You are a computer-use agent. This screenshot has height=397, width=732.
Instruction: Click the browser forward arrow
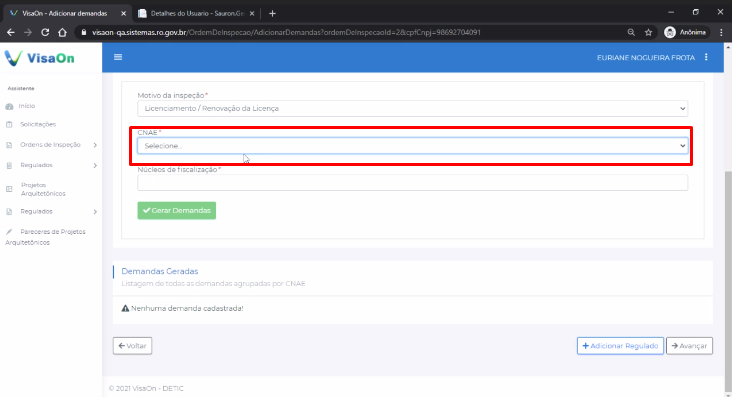(28, 32)
